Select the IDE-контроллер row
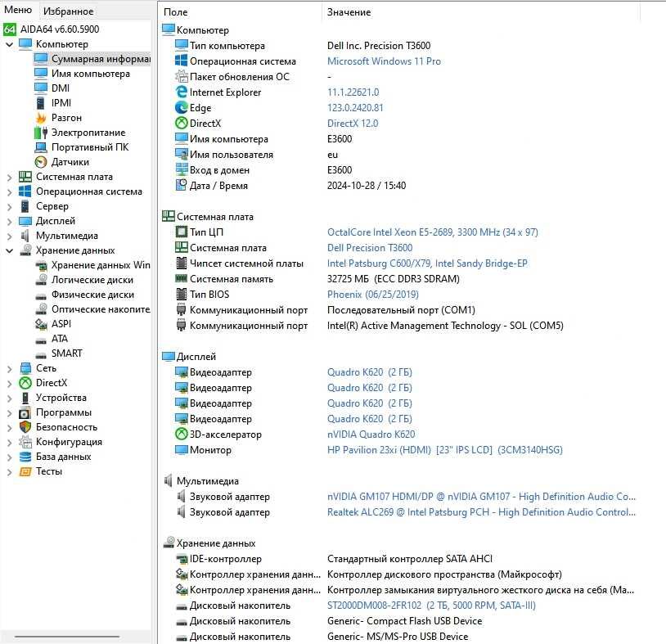666x644 pixels. coord(399,559)
